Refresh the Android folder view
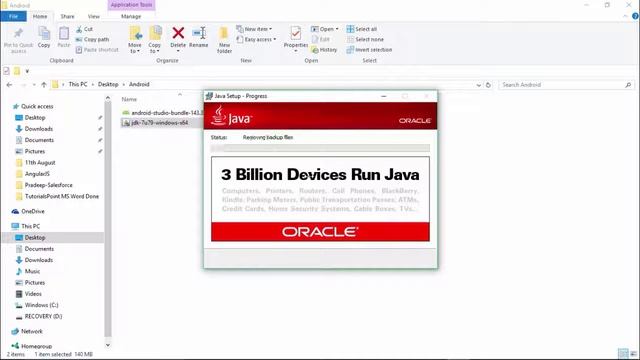 tap(488, 85)
